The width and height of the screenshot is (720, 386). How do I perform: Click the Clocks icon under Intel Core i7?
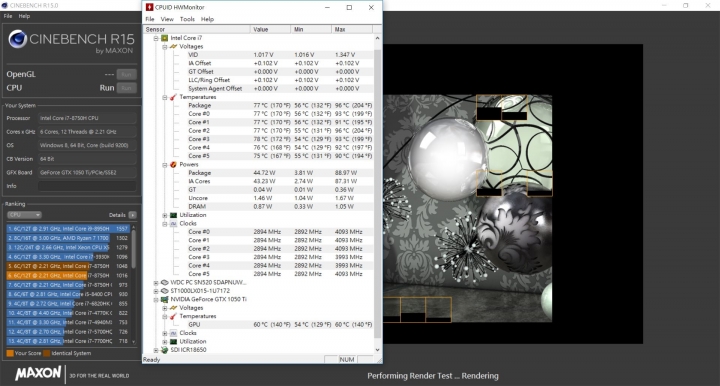pos(173,224)
